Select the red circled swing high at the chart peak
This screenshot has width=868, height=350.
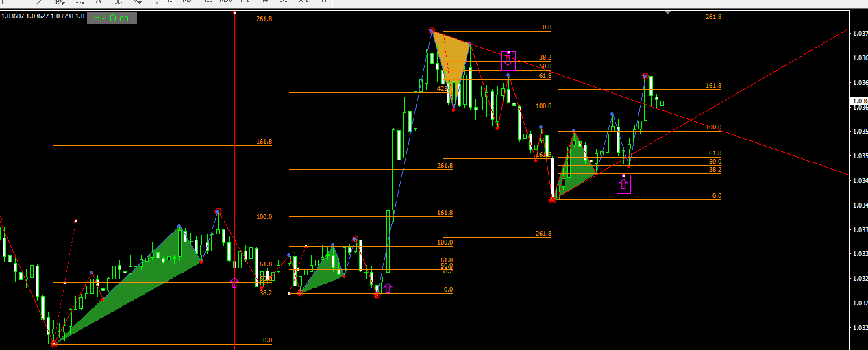[x=432, y=31]
